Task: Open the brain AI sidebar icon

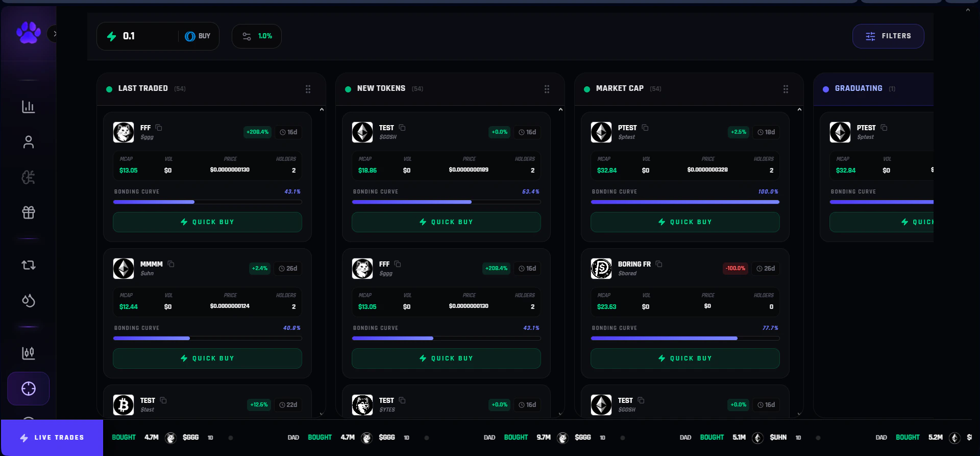Action: 29,177
